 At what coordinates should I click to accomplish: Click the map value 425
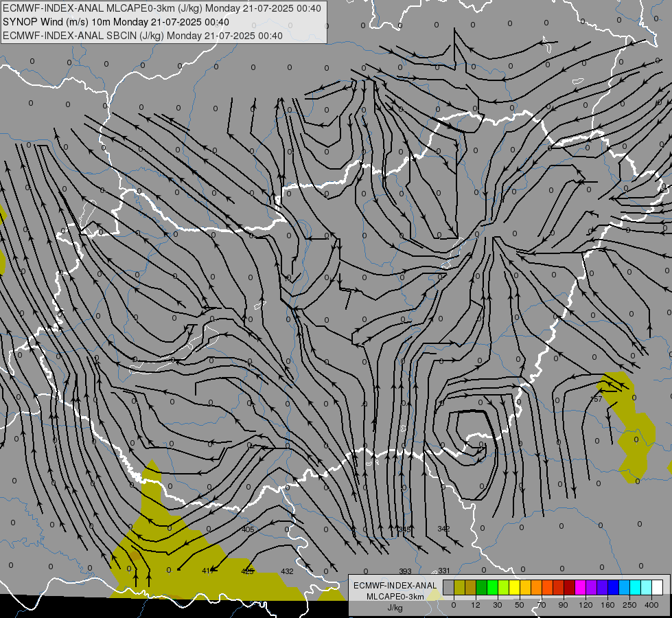pos(248,571)
